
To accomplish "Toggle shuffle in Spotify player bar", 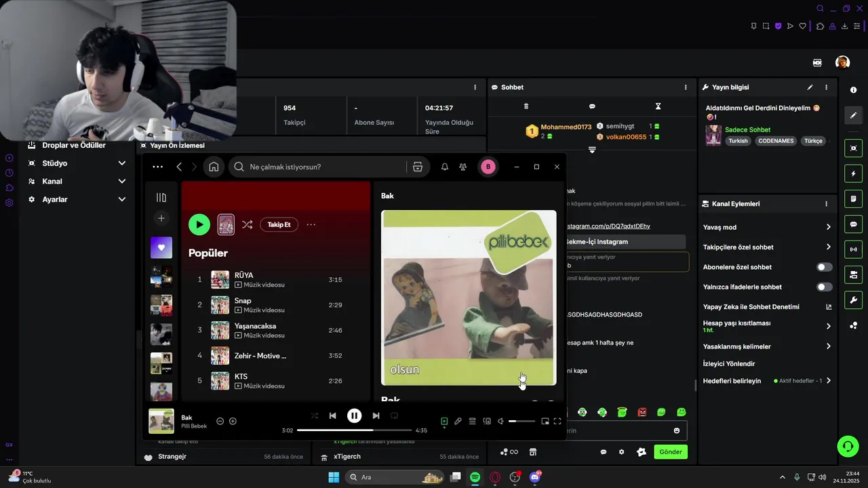I will click(x=314, y=415).
